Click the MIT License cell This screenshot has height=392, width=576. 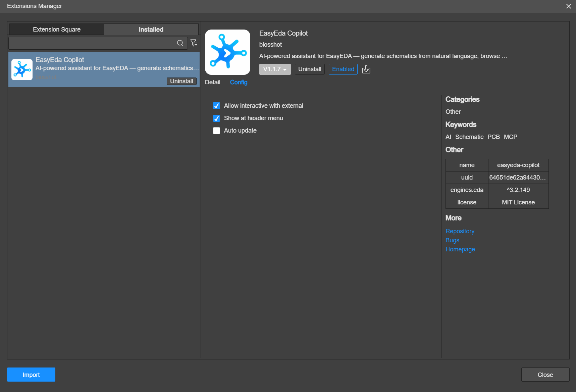pyautogui.click(x=518, y=202)
